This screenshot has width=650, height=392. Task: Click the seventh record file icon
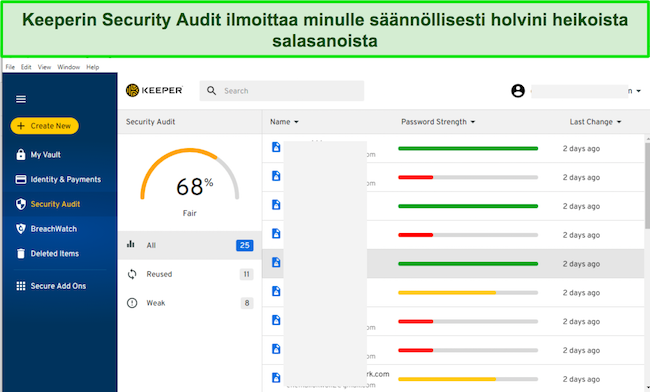(x=276, y=320)
